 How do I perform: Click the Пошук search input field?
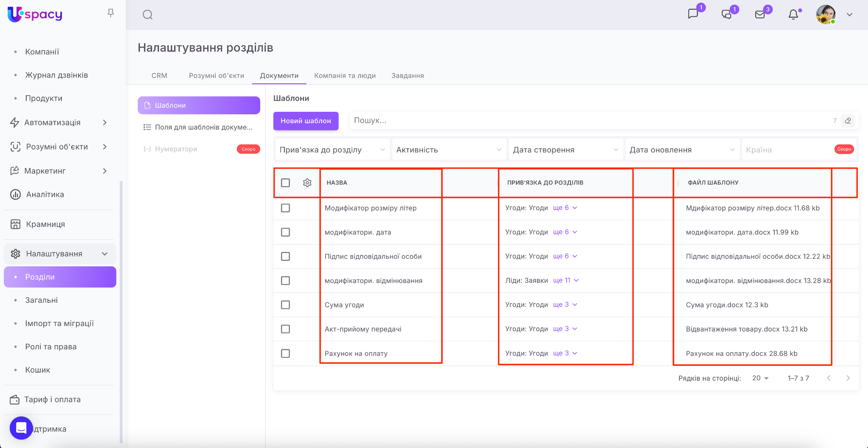pos(589,121)
